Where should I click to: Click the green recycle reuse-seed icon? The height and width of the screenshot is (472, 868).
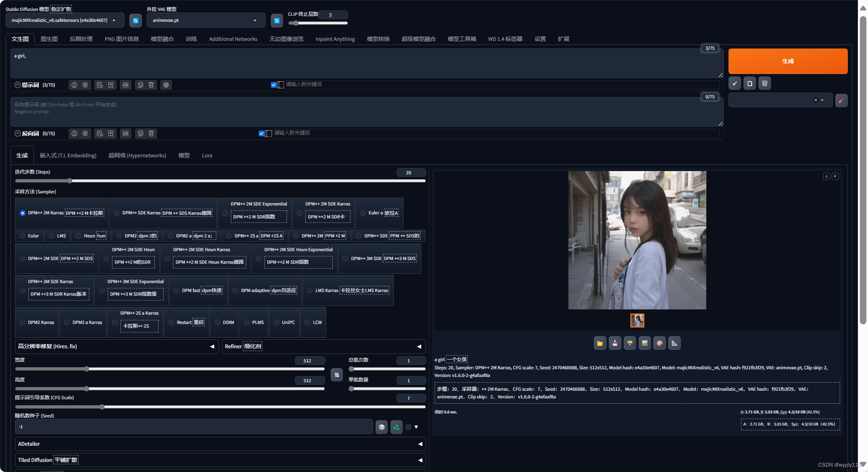click(x=396, y=427)
